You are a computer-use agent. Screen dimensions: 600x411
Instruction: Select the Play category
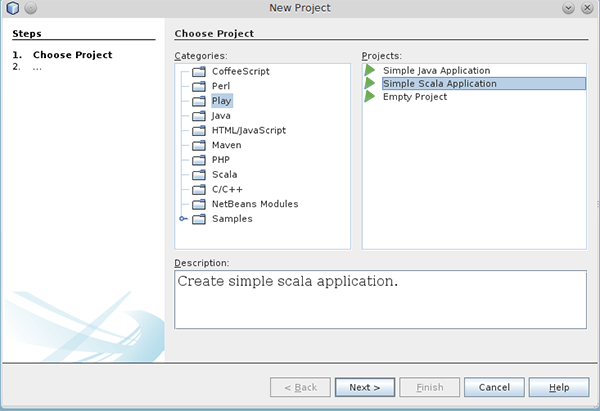(222, 101)
